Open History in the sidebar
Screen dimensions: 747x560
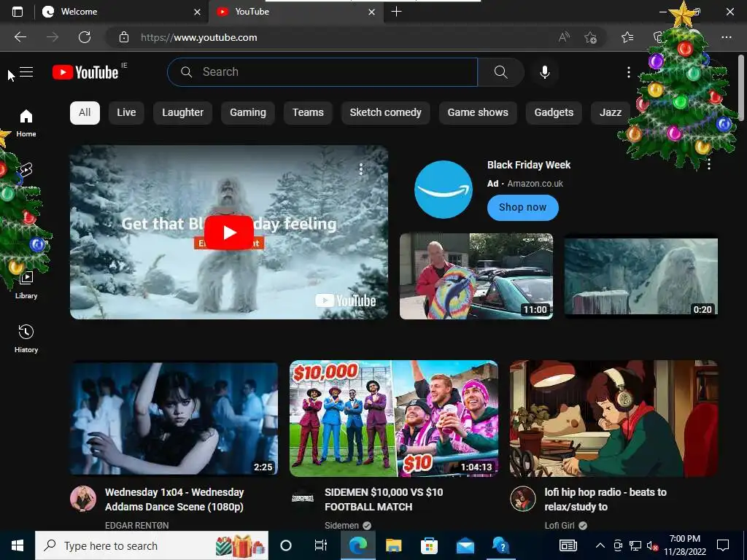pyautogui.click(x=26, y=338)
